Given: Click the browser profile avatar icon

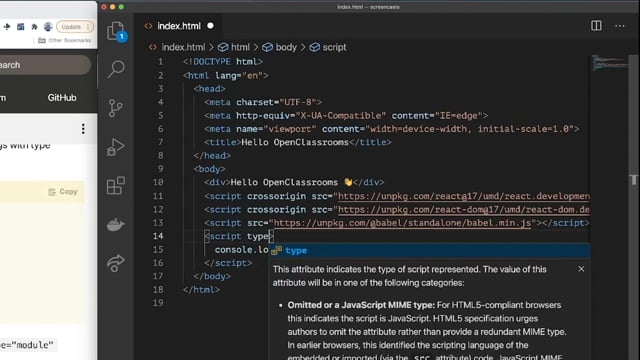Looking at the screenshot, I should coord(48,27).
